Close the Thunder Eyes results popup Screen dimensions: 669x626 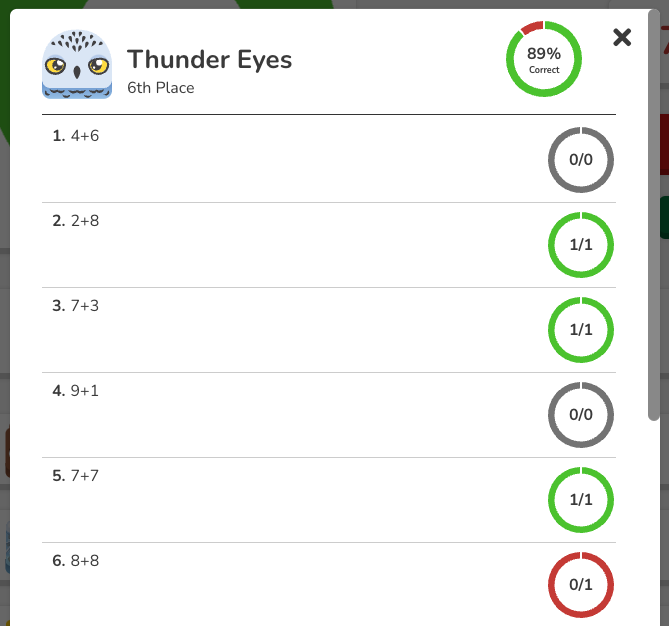coord(622,37)
